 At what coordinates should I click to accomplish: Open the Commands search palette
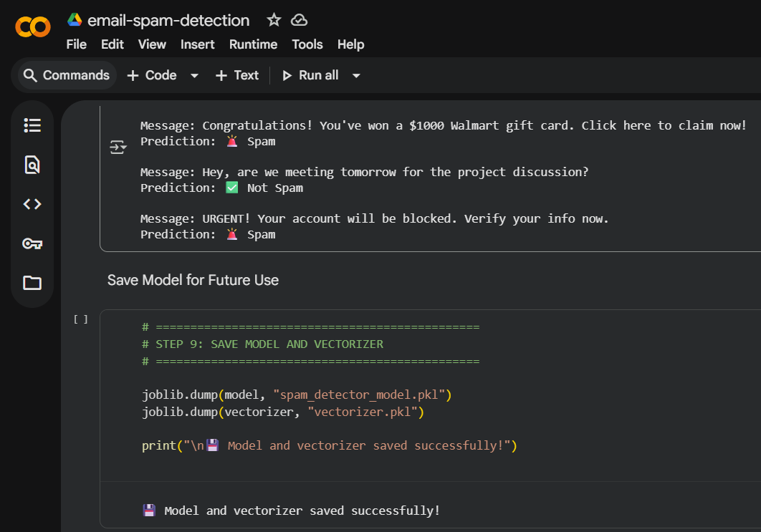click(67, 75)
